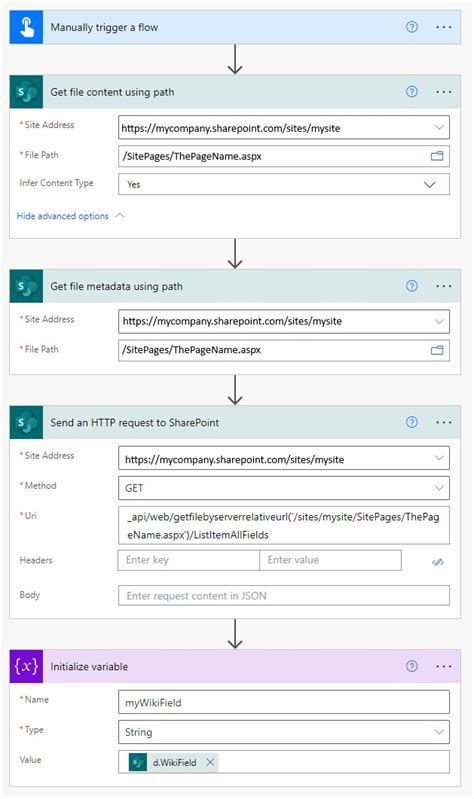Remove the d.WikiField token from Value
Viewport: 474px width, 799px height.
[x=210, y=762]
